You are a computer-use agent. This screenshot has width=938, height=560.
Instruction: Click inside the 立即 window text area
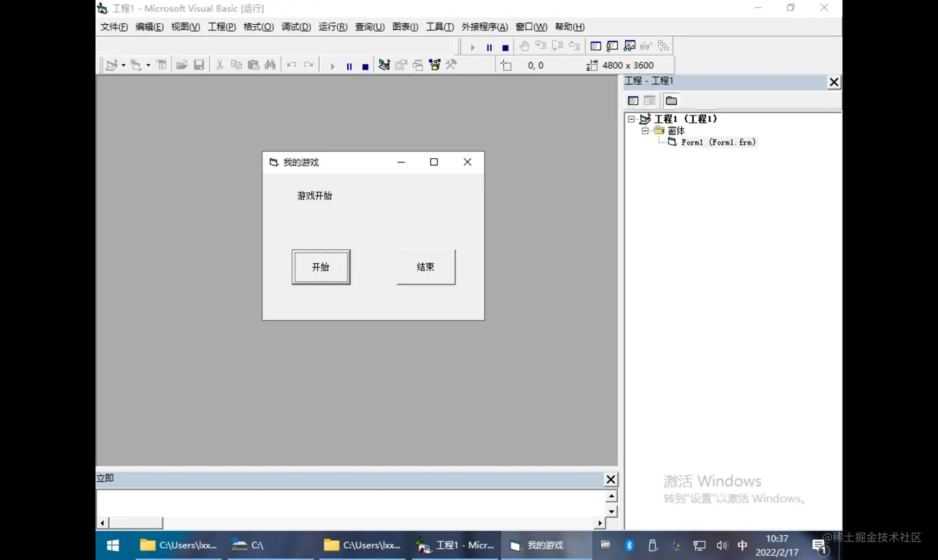(x=351, y=503)
